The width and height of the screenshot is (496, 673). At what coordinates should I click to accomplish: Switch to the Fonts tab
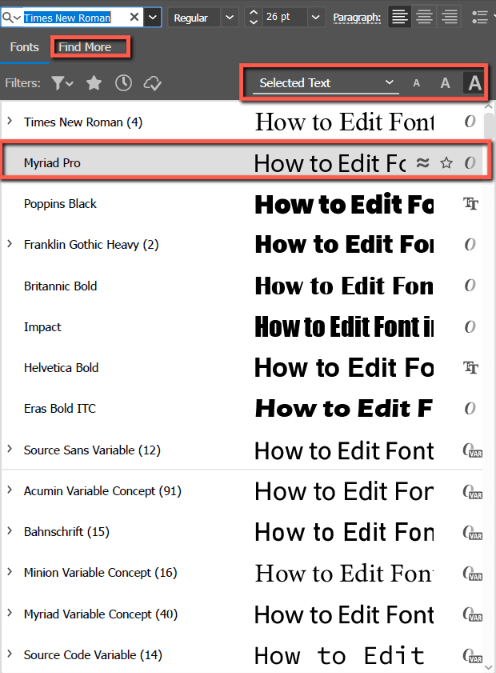point(24,47)
